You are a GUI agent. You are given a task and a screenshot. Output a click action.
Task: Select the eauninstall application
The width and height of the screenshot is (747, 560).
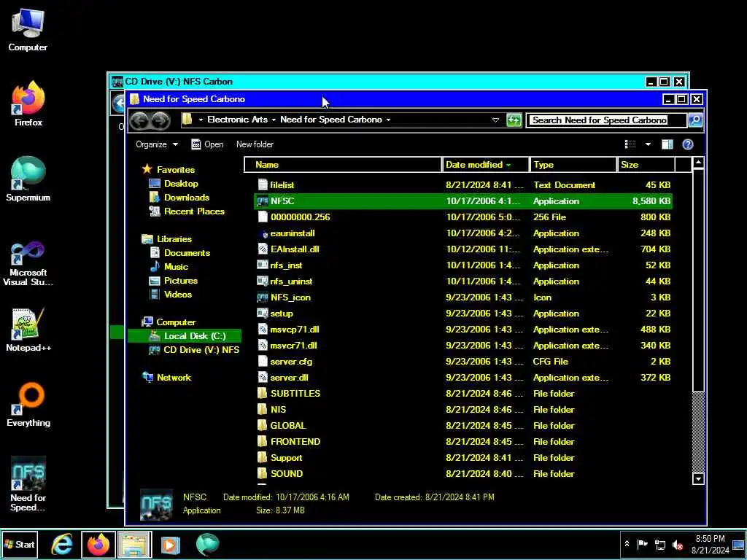tap(463, 233)
